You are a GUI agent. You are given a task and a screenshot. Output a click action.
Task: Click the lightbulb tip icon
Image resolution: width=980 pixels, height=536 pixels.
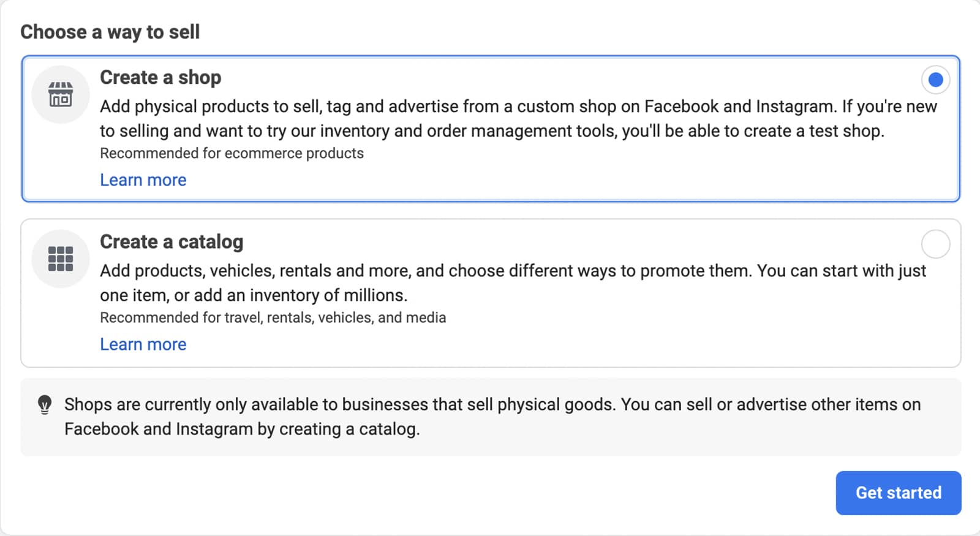coord(45,404)
